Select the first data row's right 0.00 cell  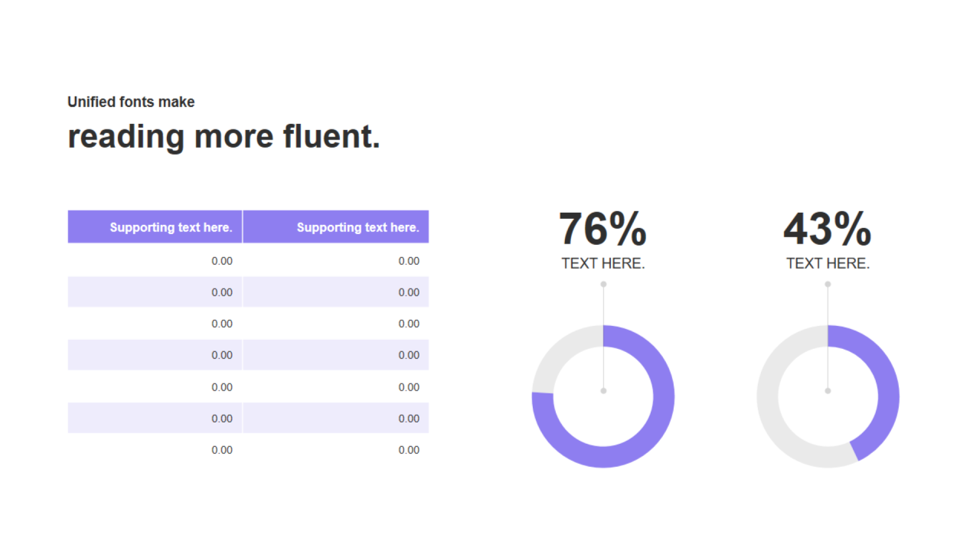click(409, 261)
